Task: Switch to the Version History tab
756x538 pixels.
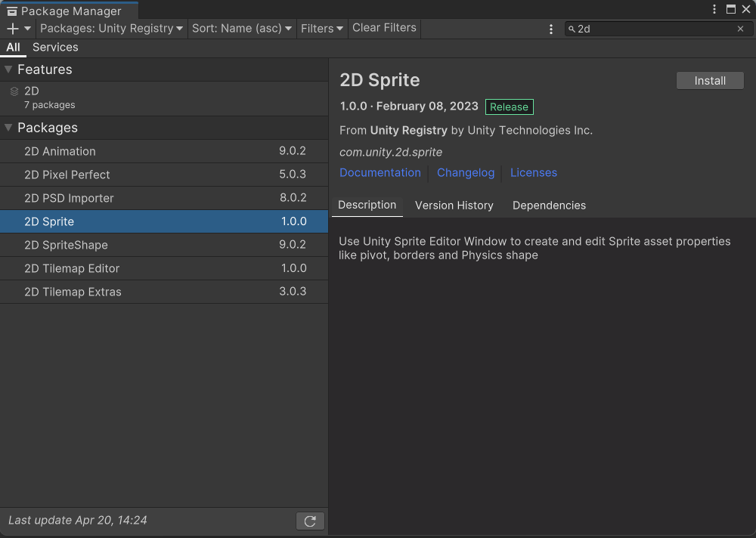Action: 454,206
